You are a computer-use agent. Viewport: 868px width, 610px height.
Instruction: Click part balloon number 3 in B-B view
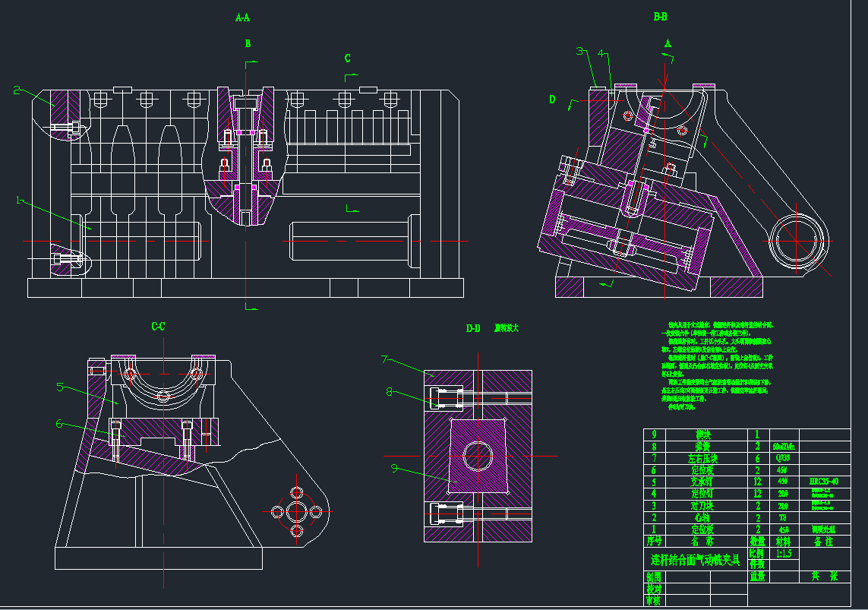579,52
